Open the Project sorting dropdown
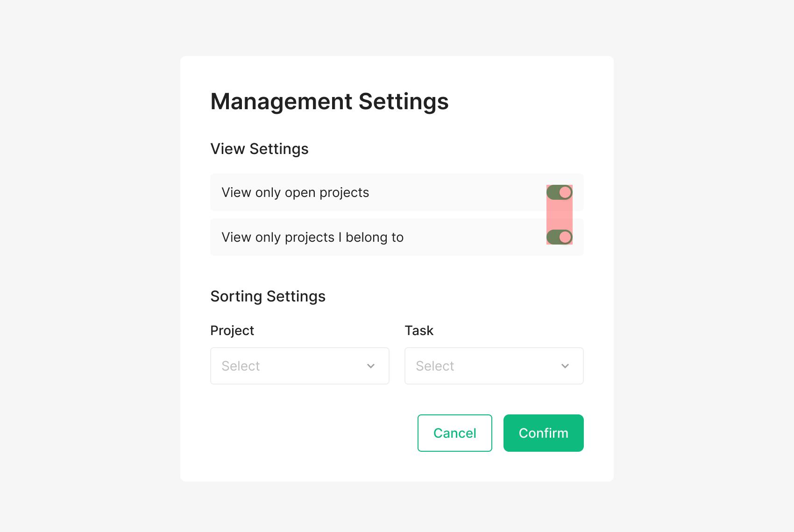Screen dimensions: 794x532 (299, 366)
